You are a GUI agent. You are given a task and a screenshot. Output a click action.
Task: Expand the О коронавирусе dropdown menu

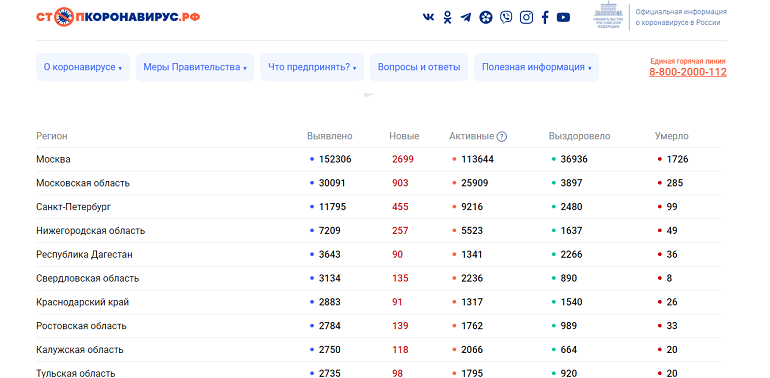tap(82, 67)
